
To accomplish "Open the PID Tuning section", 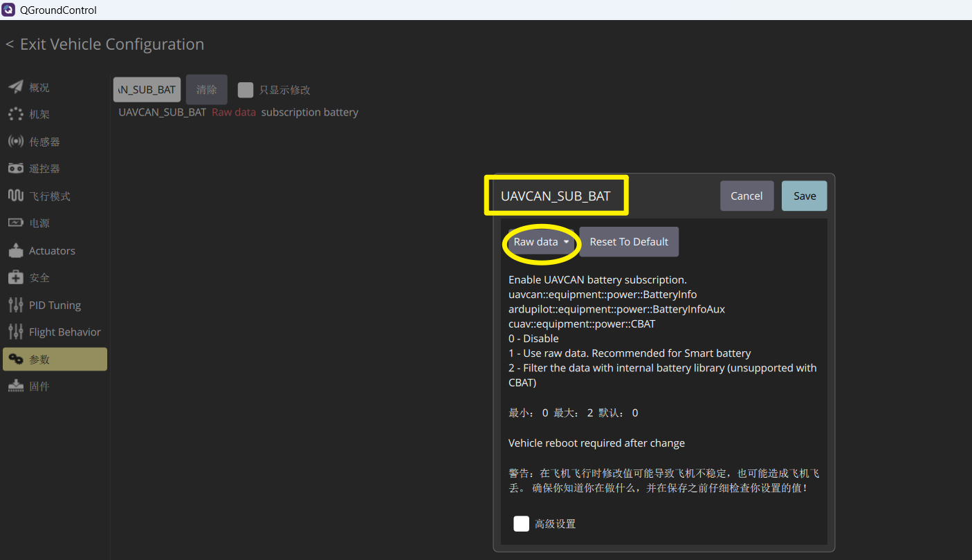I will 54,305.
